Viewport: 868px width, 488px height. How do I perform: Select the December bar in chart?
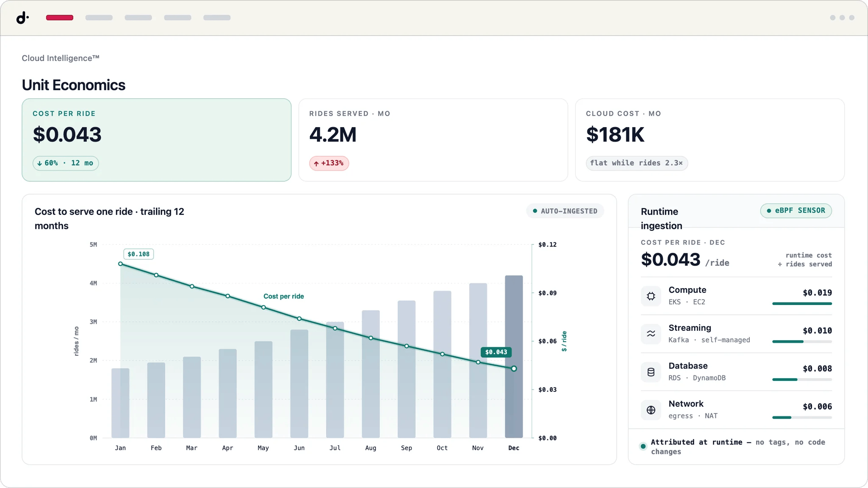(x=514, y=357)
